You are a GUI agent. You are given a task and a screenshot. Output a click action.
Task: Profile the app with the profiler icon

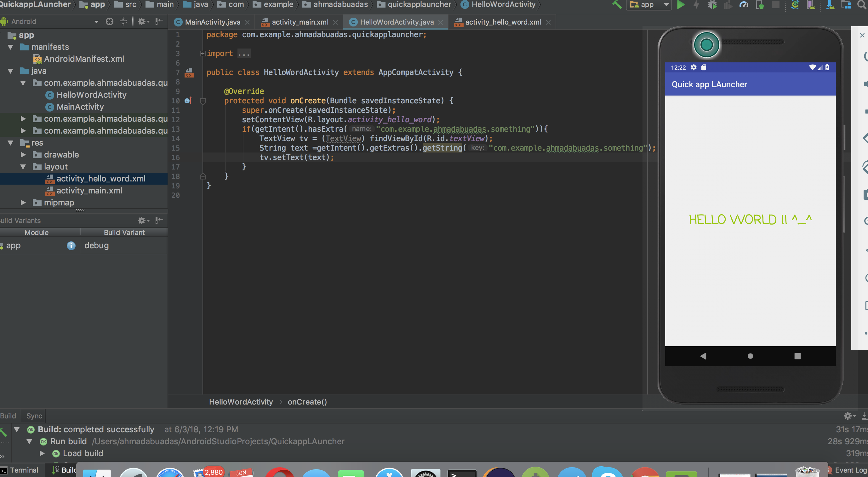pyautogui.click(x=743, y=5)
